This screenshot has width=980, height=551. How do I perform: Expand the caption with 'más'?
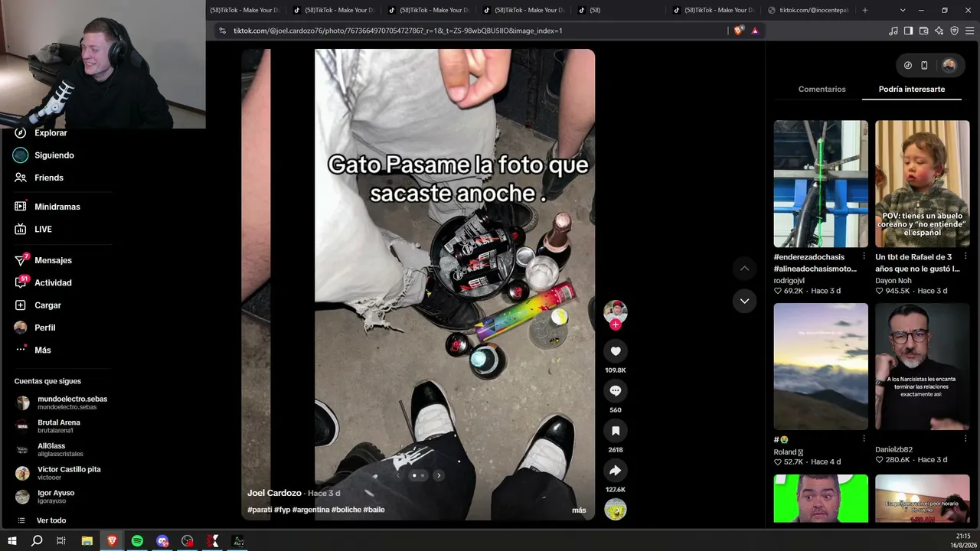coord(579,510)
